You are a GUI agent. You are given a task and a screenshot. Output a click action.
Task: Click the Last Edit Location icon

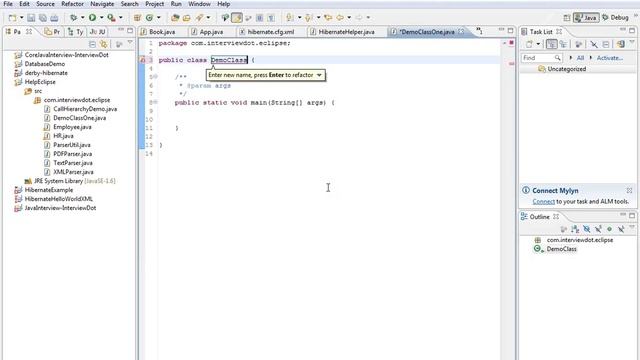[x=328, y=18]
